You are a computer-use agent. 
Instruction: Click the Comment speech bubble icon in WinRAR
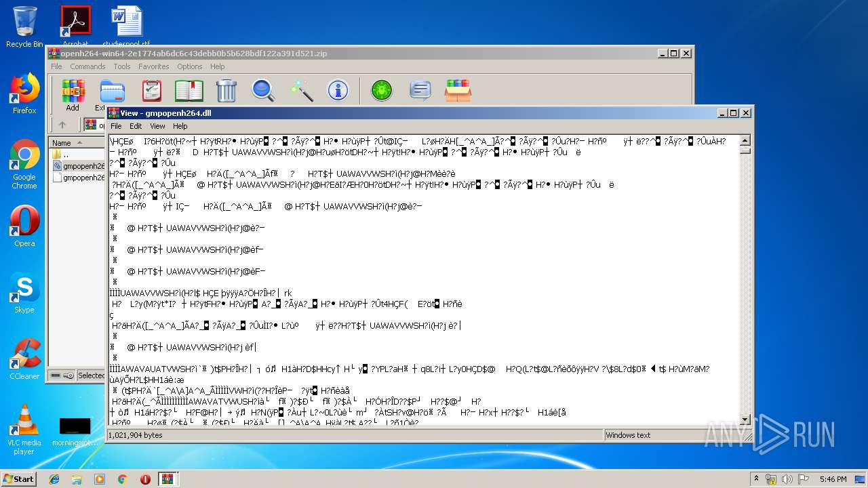click(420, 91)
